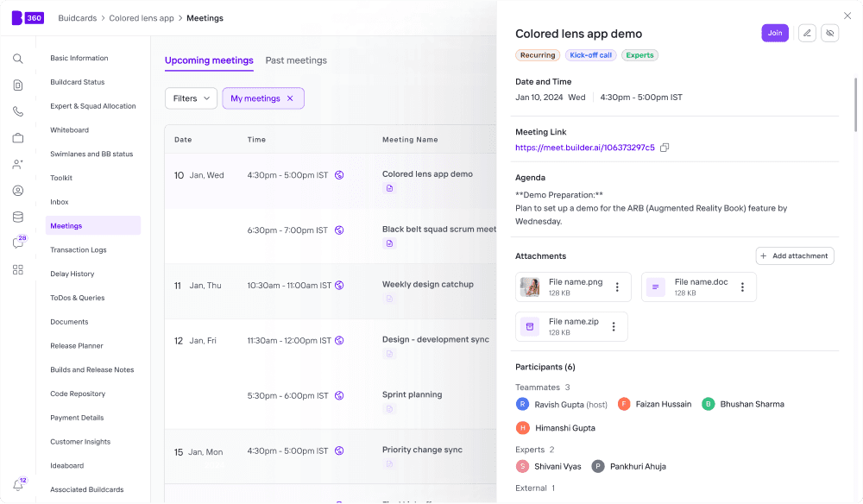Image resolution: width=863 pixels, height=504 pixels.
Task: Click participant Ravish Gupta (host)
Action: click(x=562, y=405)
